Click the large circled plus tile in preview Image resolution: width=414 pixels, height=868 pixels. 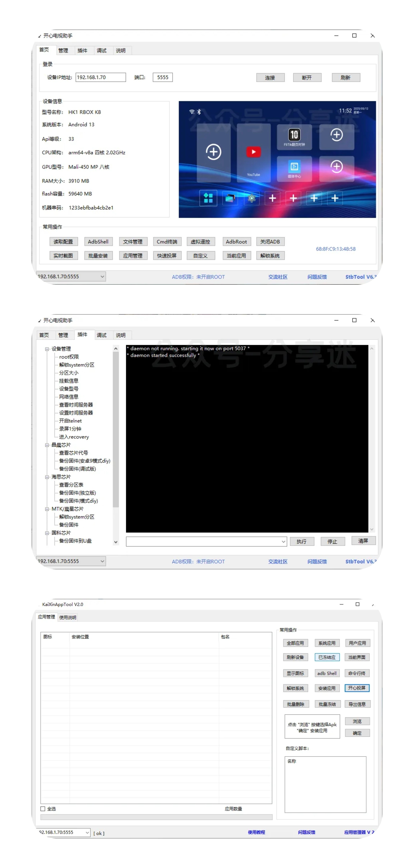pos(213,152)
